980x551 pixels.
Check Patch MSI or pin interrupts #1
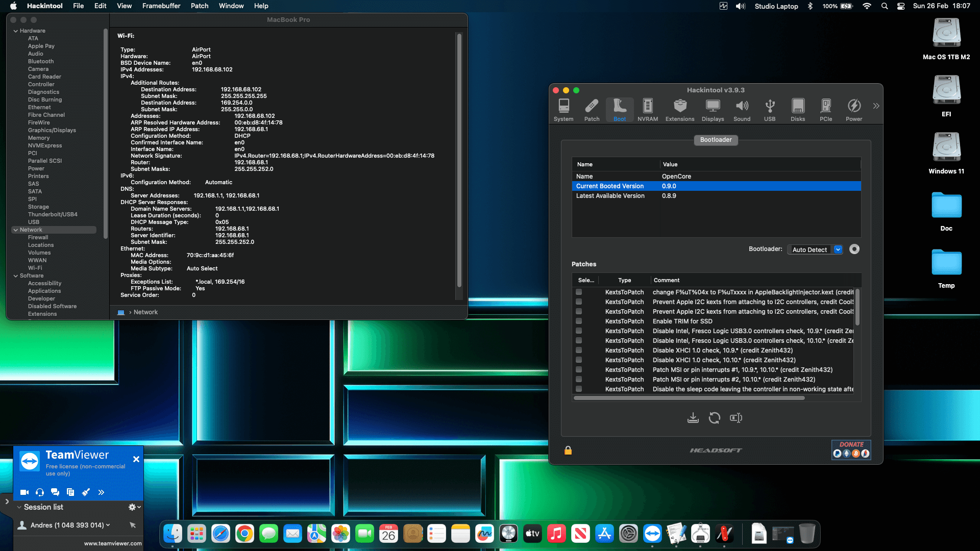579,370
